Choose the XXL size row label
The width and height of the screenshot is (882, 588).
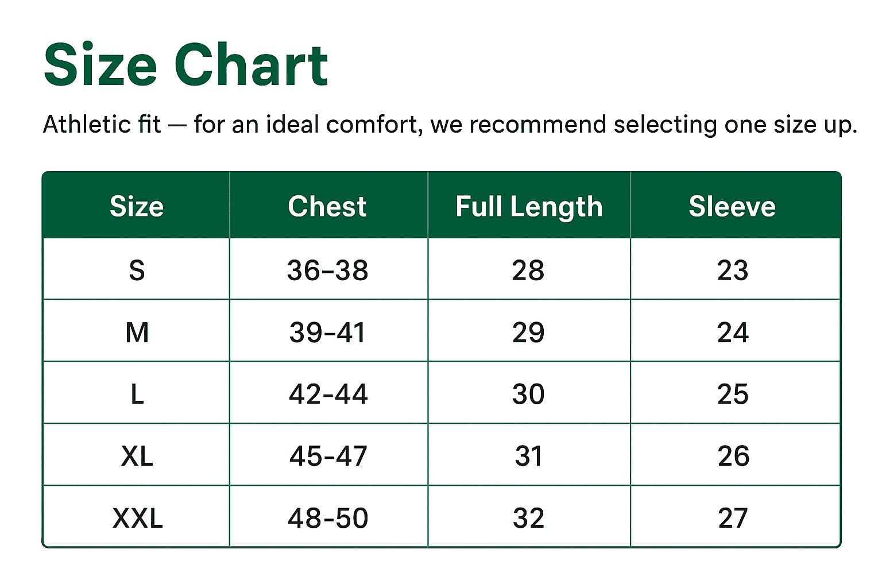tap(138, 518)
